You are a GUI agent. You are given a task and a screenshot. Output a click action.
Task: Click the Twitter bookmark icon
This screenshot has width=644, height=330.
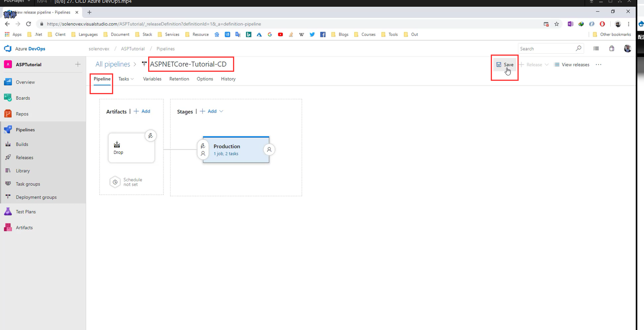click(x=312, y=35)
